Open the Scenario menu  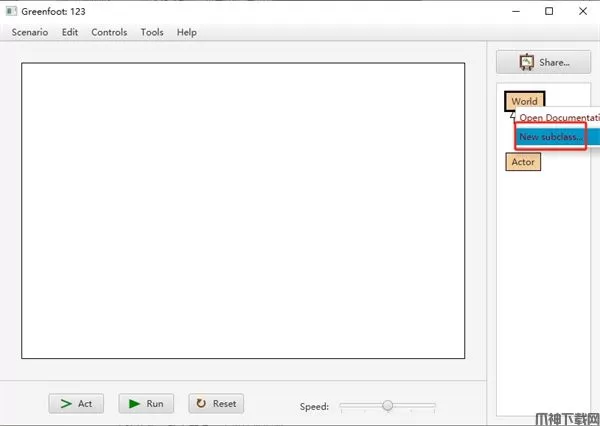click(30, 32)
